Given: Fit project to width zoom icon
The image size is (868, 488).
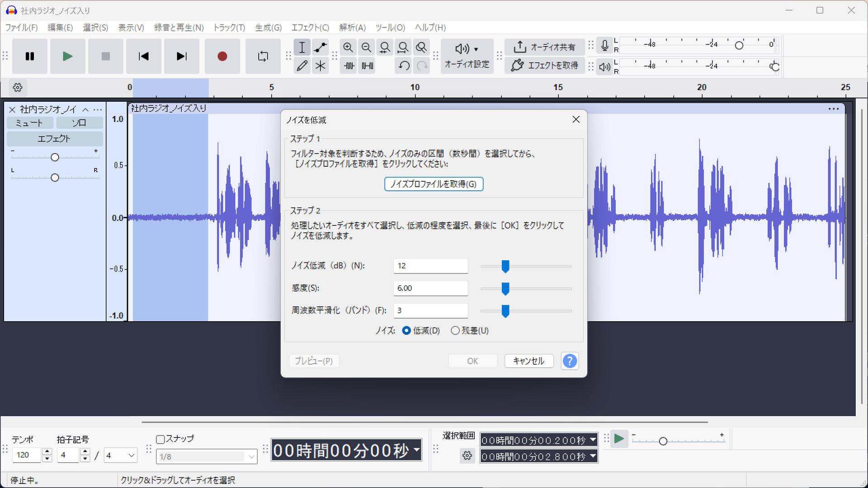Looking at the screenshot, I should pos(403,47).
